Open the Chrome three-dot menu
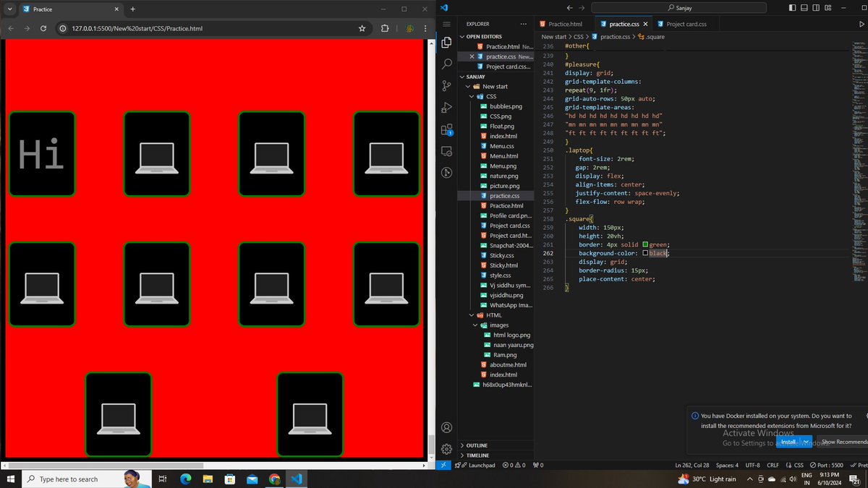This screenshot has width=868, height=488. pyautogui.click(x=427, y=28)
